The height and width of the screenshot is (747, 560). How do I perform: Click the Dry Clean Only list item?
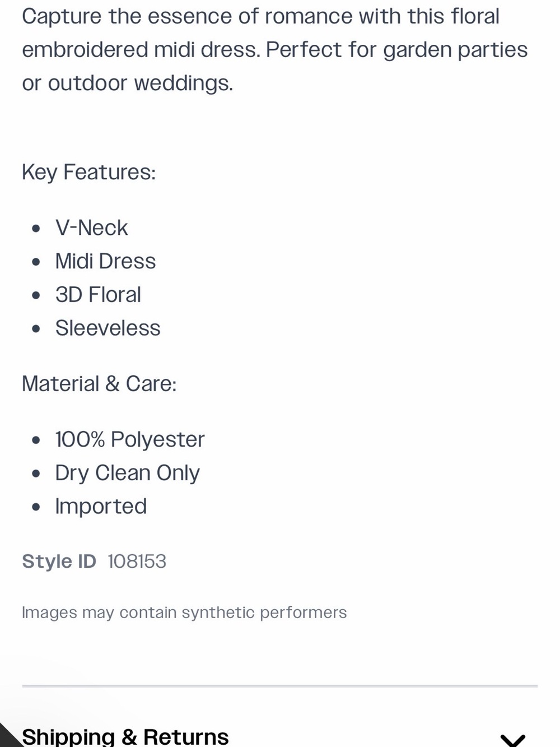pyautogui.click(x=127, y=474)
